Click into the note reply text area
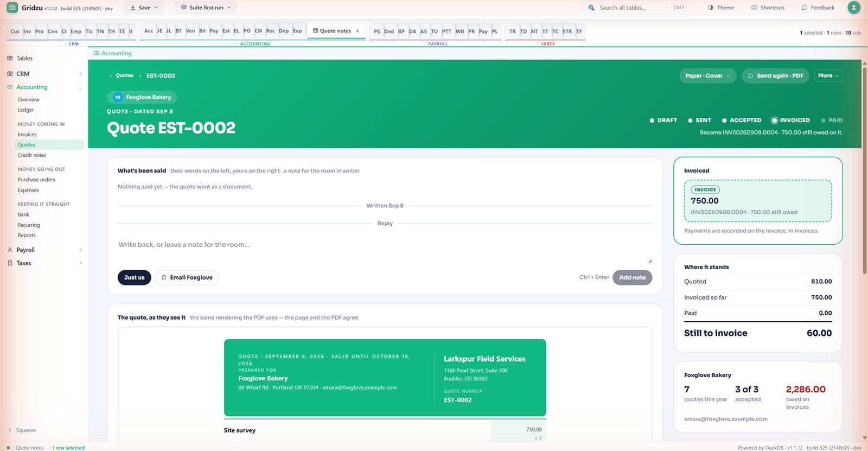This screenshot has width=868, height=451. 385,250
